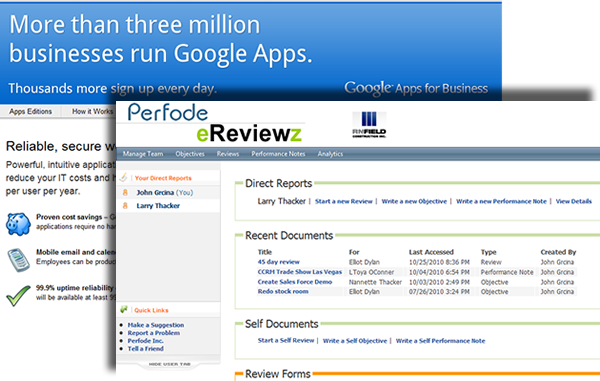
Task: Click Perfode Inc. quick link
Action: pos(145,341)
